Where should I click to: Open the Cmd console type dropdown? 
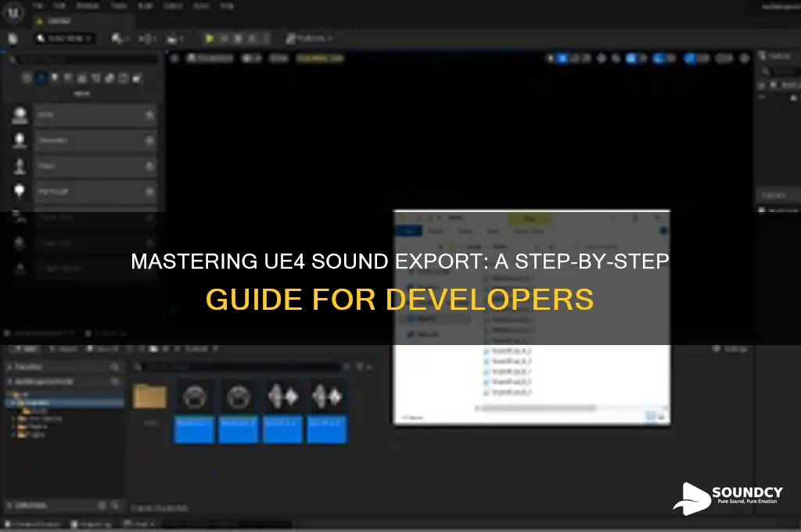pos(140,524)
